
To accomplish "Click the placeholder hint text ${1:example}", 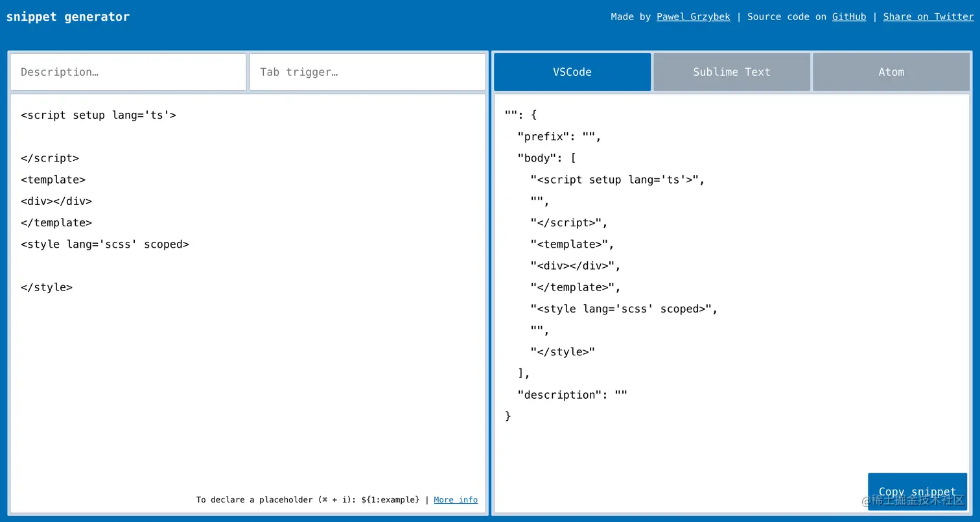I will pyautogui.click(x=390, y=500).
